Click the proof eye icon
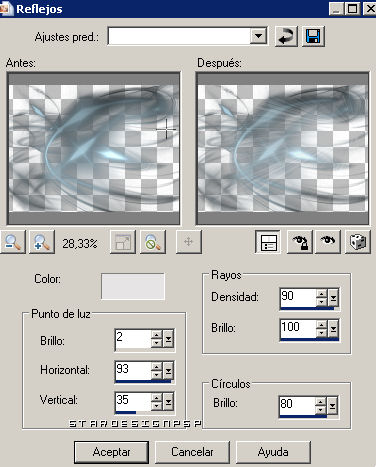This screenshot has width=376, height=467. point(328,242)
